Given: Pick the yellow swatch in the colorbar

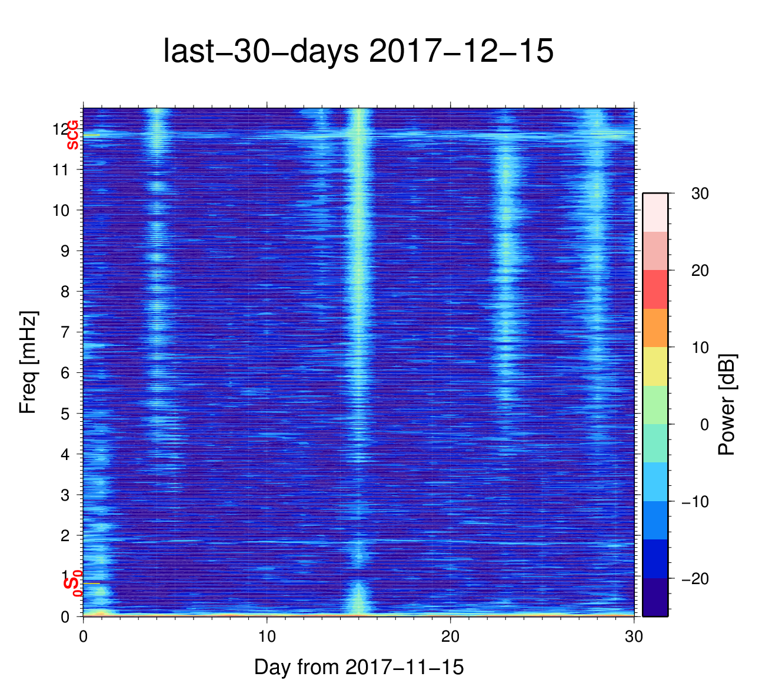Looking at the screenshot, I should coord(655,366).
